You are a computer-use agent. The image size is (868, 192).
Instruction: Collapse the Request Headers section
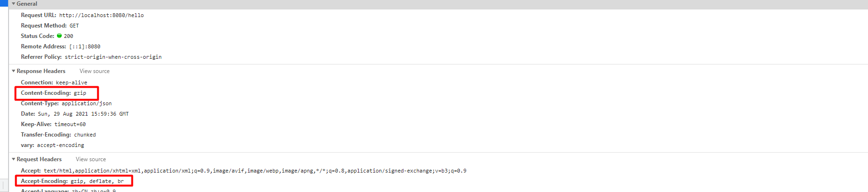click(13, 159)
